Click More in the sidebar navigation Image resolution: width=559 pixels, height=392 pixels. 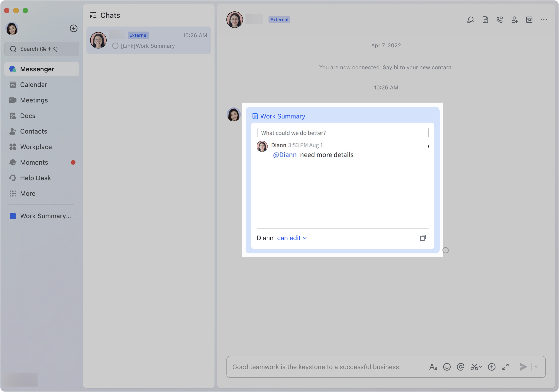click(42, 194)
